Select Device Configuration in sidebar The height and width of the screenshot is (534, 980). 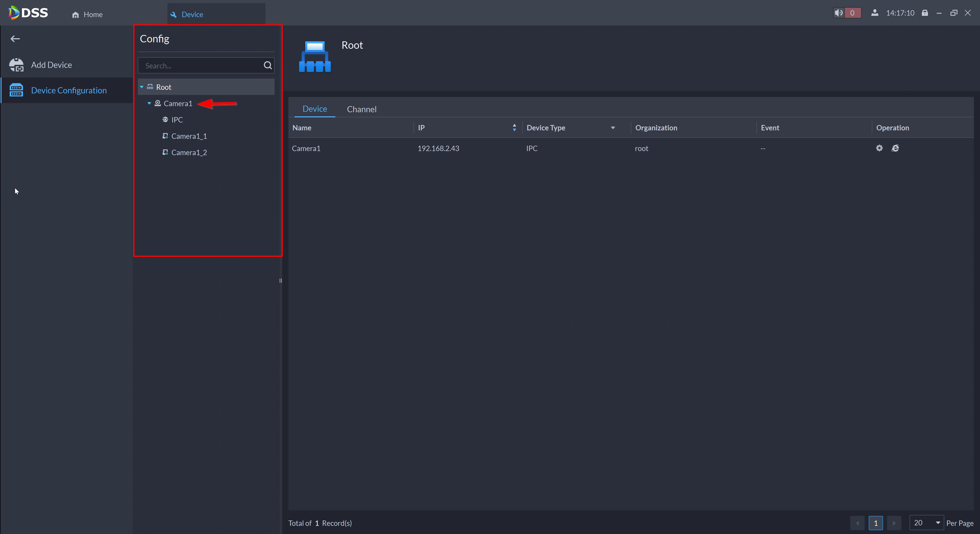tap(68, 91)
